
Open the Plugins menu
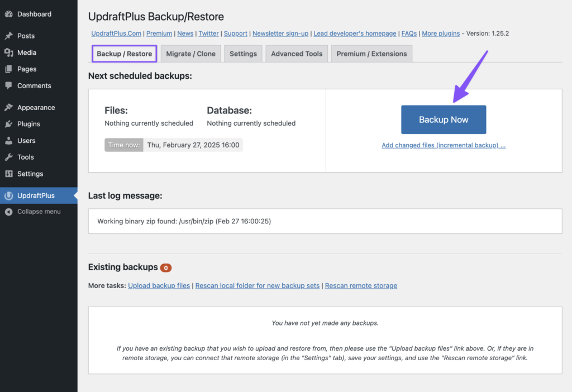[28, 124]
